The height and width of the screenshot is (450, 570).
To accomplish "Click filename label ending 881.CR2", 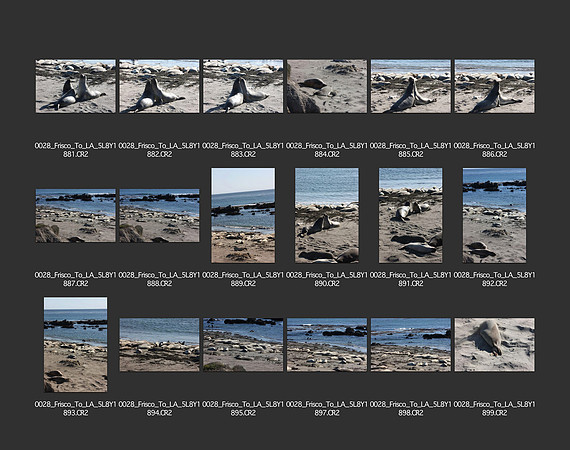I will click(76, 150).
